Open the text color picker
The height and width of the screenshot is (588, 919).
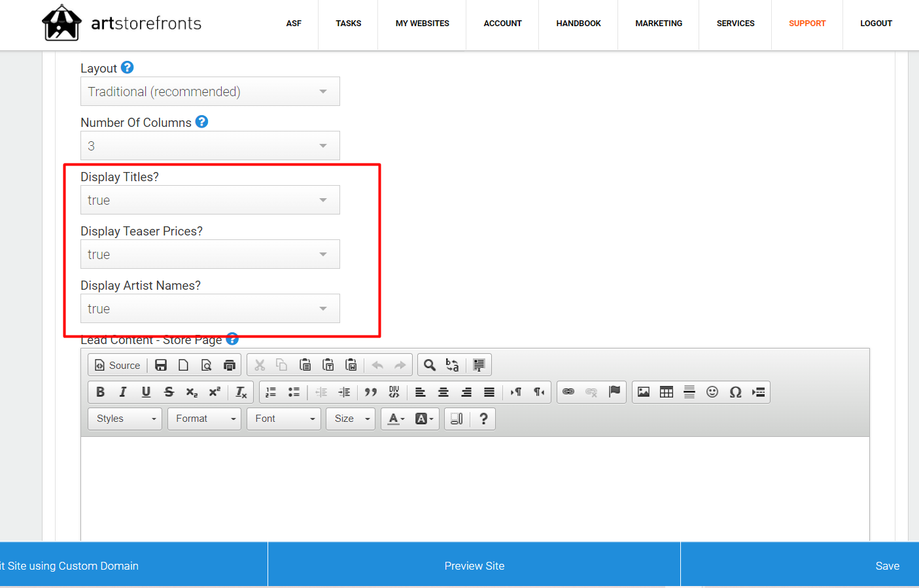coord(396,419)
